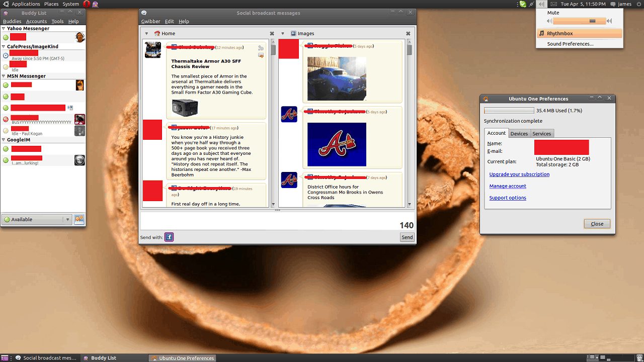This screenshot has height=362, width=644.
Task: Collapse the Yahoo Messenger buddy group
Action: 4,29
